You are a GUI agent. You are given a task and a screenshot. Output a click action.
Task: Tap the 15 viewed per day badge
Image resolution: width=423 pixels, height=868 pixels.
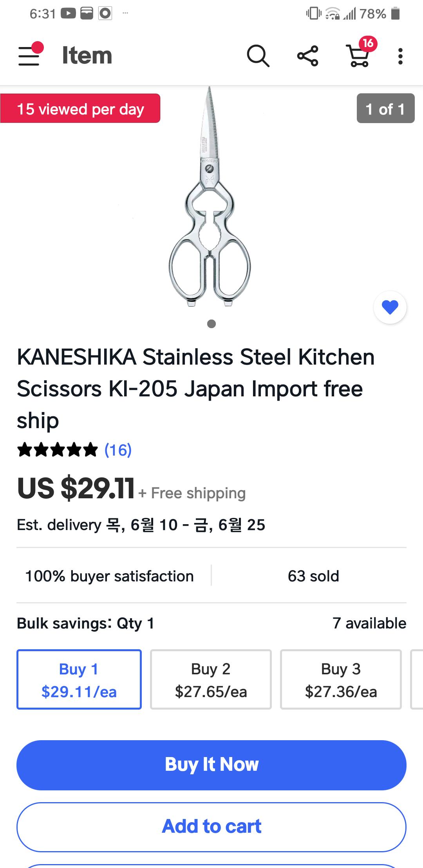tap(80, 109)
